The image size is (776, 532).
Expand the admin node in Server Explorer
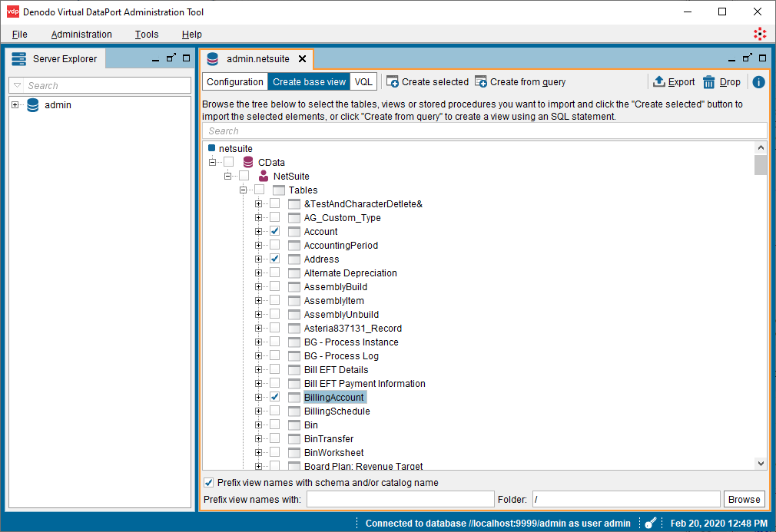point(15,105)
